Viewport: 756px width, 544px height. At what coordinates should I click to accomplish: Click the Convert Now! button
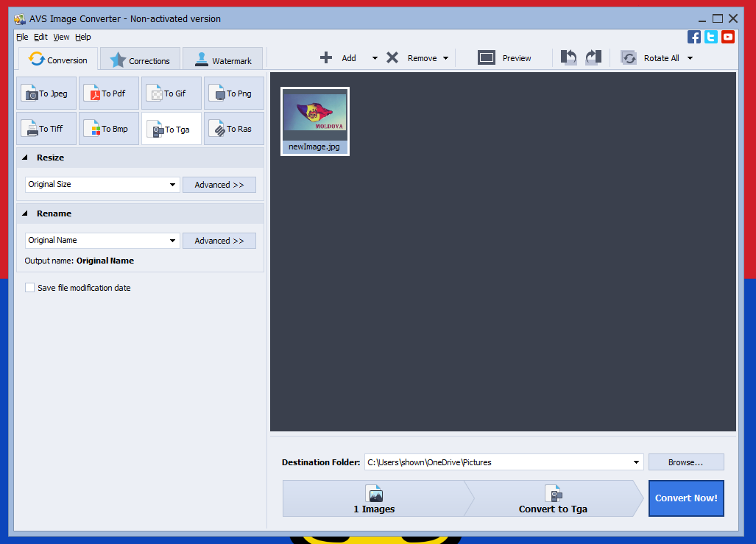(x=686, y=498)
